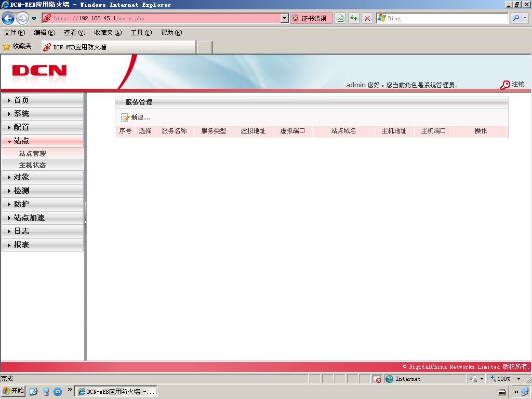Click the 主机地址 column header
This screenshot has width=532, height=399.
point(394,130)
